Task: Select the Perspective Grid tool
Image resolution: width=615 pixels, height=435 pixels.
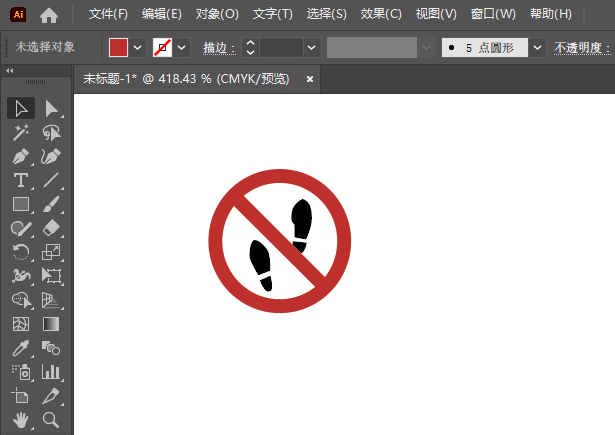Action: 51,300
